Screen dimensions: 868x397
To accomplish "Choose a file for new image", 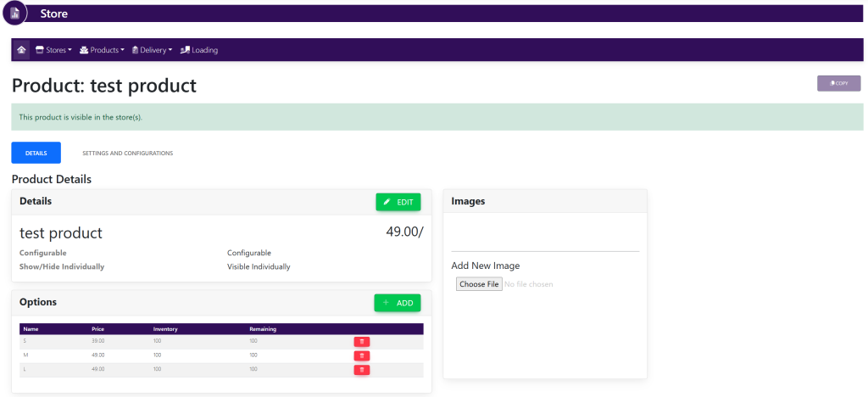I will (x=479, y=284).
